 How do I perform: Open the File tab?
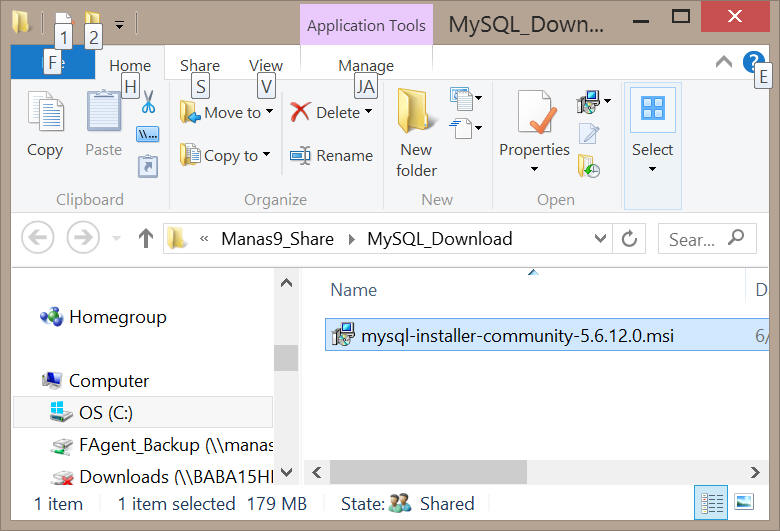[x=53, y=63]
